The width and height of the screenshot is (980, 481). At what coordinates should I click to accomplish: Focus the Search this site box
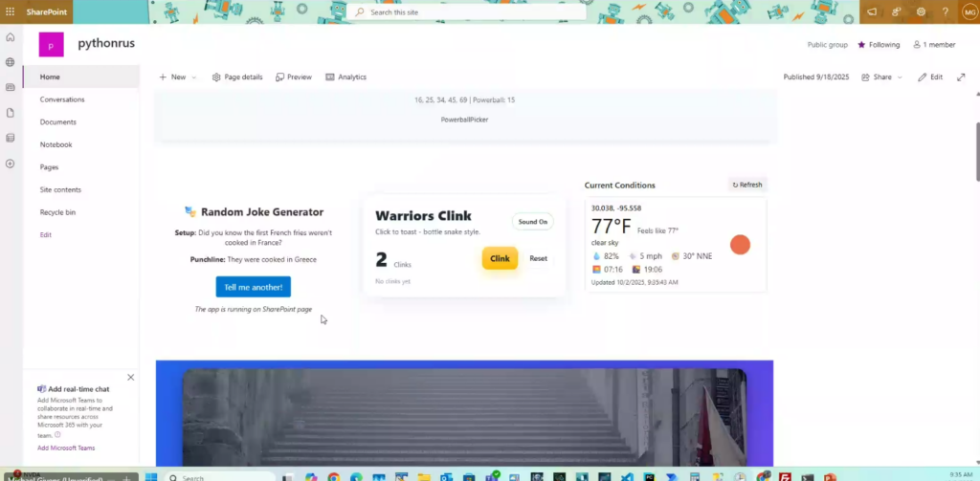click(x=467, y=11)
